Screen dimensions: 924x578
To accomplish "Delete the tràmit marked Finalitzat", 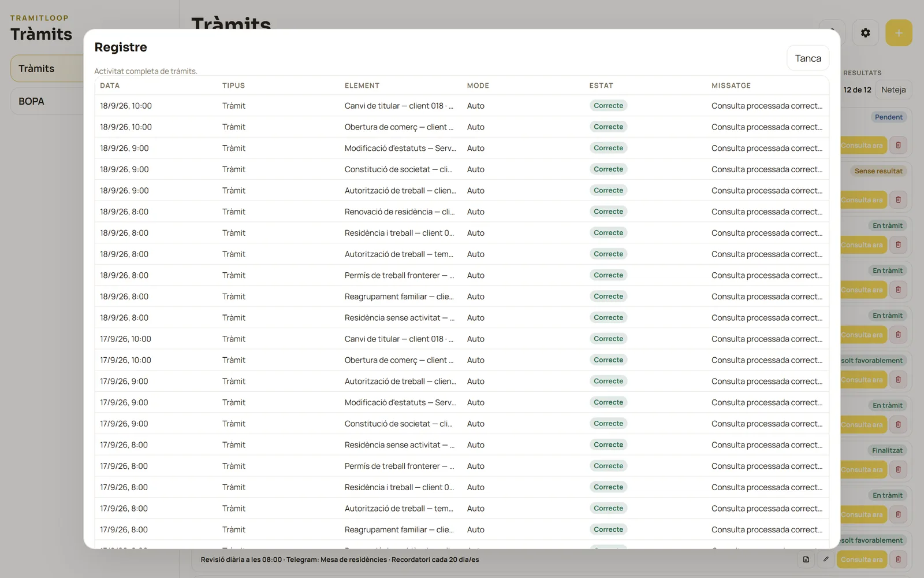I will tap(898, 470).
